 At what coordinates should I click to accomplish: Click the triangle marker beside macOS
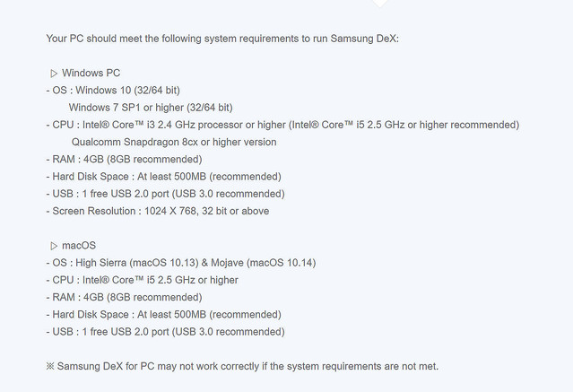tap(54, 245)
